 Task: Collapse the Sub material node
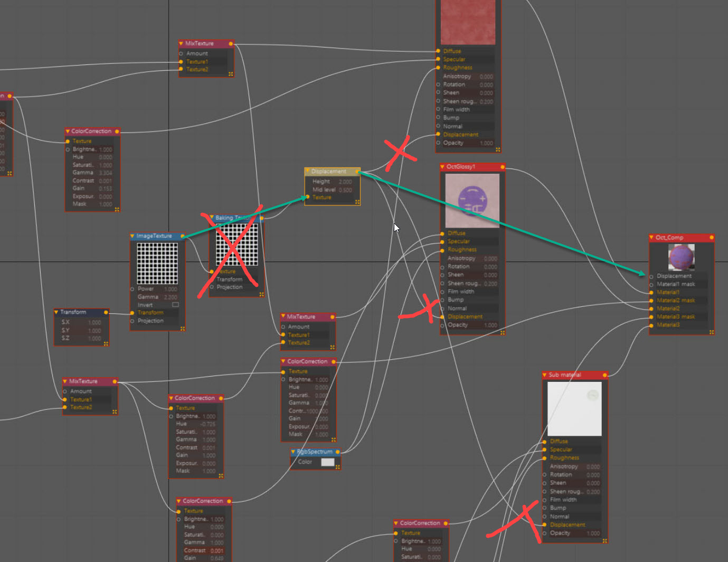tap(545, 375)
